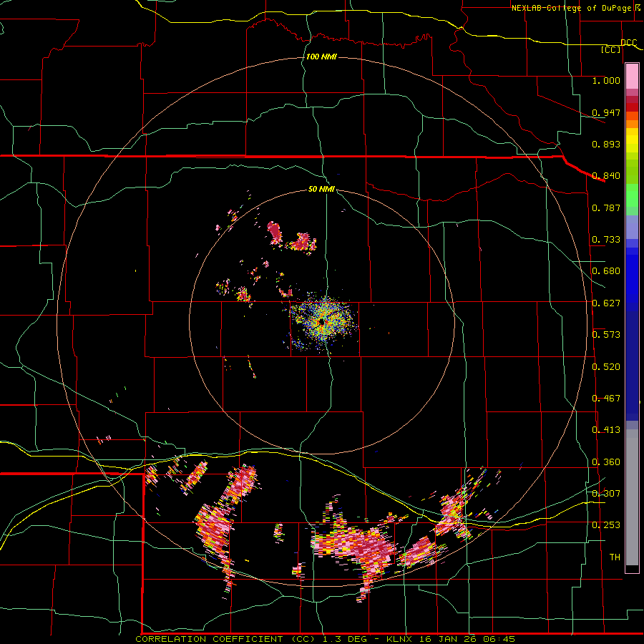Click the 0.840 scale value

click(x=606, y=176)
